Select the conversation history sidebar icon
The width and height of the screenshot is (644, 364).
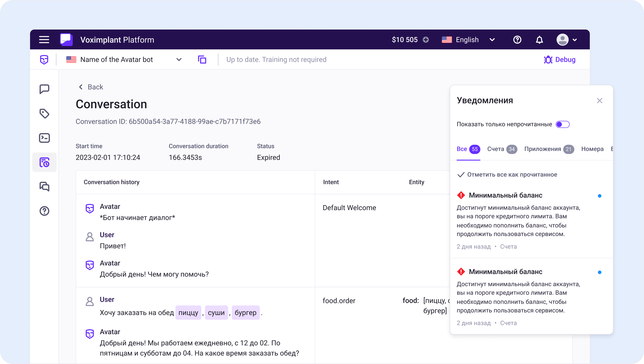[x=44, y=162]
